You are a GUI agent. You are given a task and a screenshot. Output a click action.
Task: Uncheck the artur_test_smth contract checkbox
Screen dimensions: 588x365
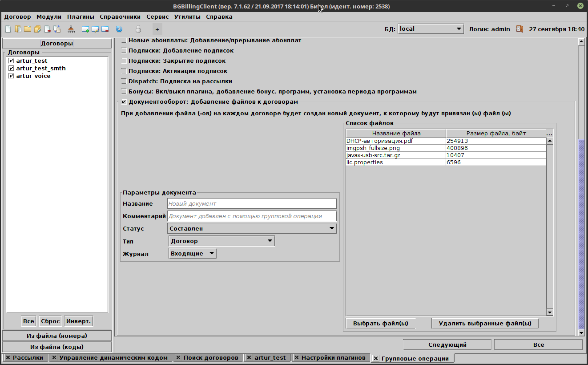pos(11,69)
